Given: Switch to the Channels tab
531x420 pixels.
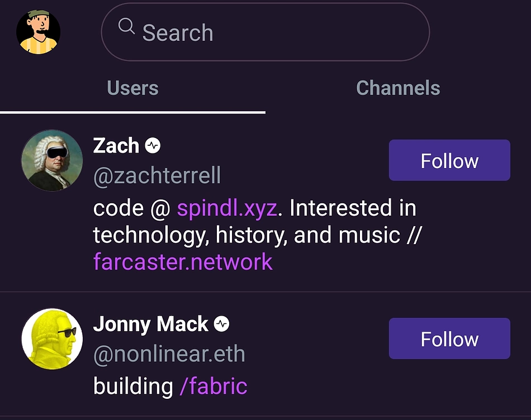Looking at the screenshot, I should [397, 88].
